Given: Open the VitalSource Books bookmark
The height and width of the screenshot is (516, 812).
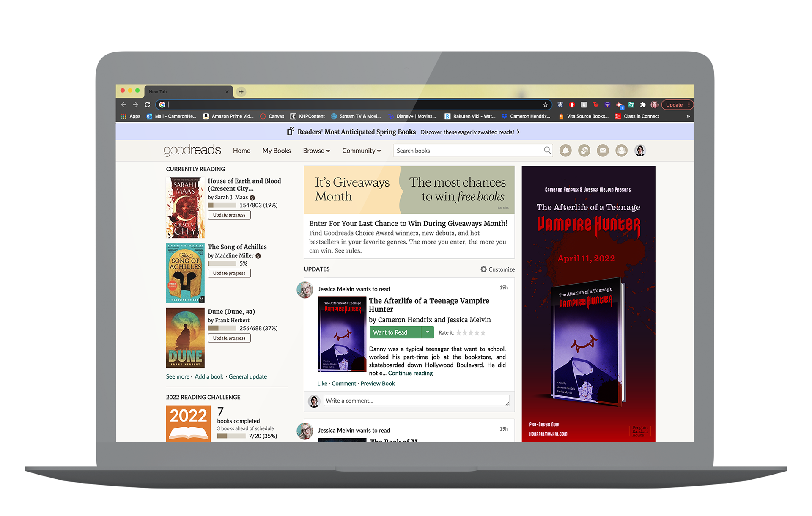Looking at the screenshot, I should tap(584, 116).
